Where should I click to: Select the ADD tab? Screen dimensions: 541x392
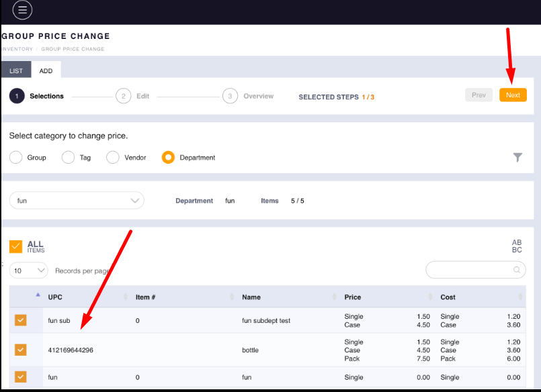point(46,70)
